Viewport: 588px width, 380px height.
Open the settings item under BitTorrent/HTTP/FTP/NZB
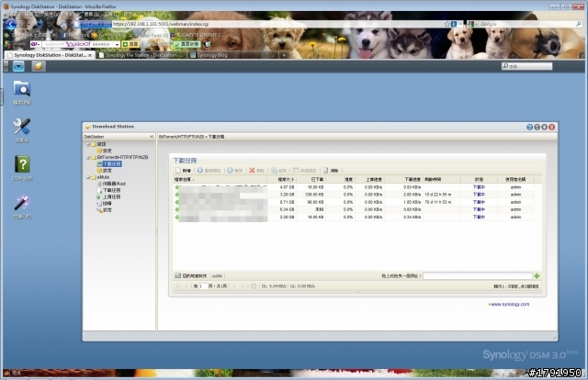tap(104, 171)
